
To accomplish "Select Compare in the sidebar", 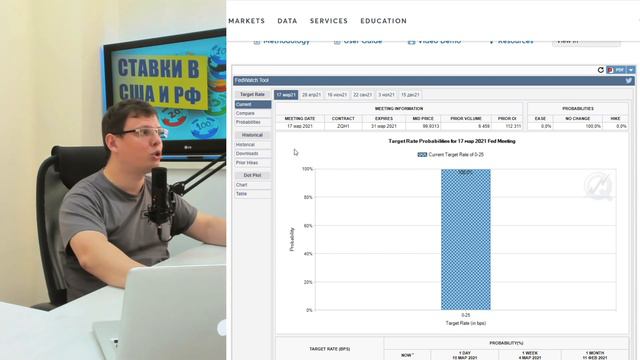I will 253,113.
